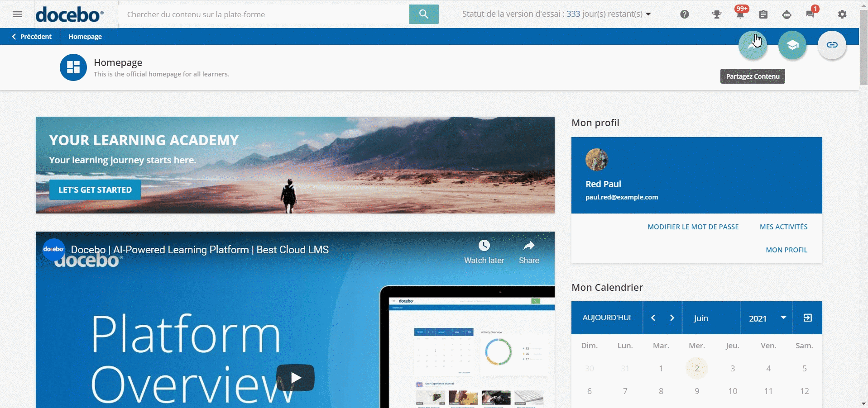Open the gamification trophy icon
Viewport: 868px width, 408px height.
pos(717,14)
